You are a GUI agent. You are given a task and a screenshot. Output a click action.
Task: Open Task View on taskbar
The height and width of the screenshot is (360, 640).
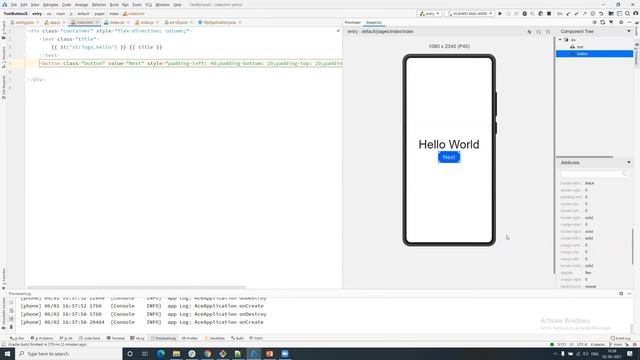pos(145,353)
